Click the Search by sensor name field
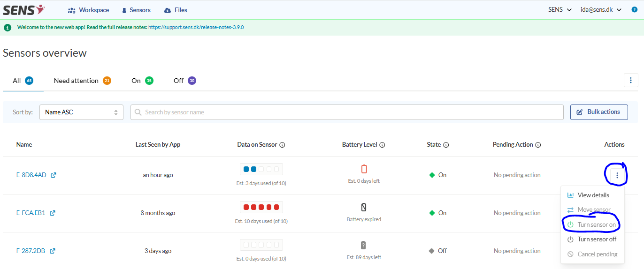The image size is (644, 269). [346, 112]
